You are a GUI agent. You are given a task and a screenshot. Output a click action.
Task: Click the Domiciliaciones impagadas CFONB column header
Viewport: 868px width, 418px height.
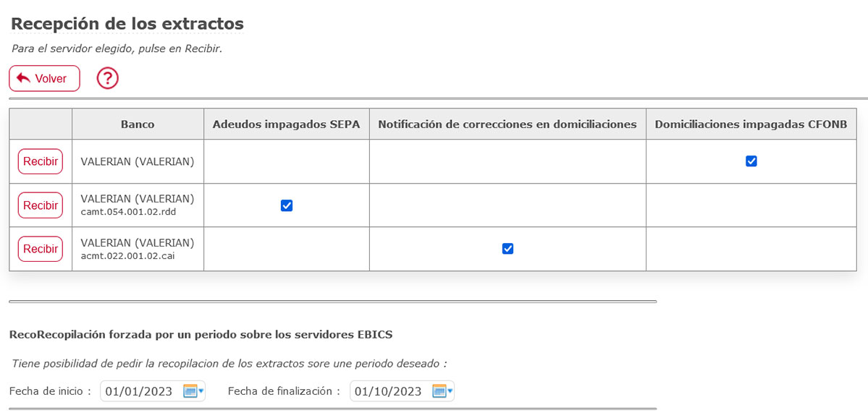point(751,124)
